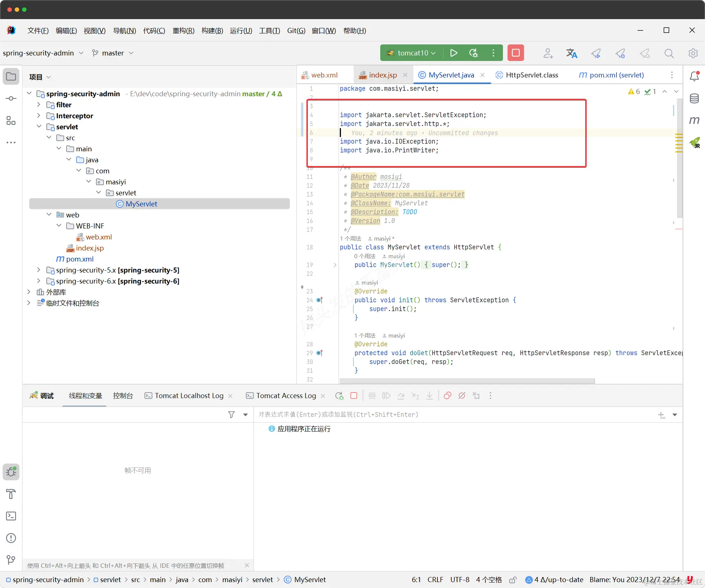Open the JRebel panel rocket icon
The height and width of the screenshot is (588, 705).
tap(694, 143)
